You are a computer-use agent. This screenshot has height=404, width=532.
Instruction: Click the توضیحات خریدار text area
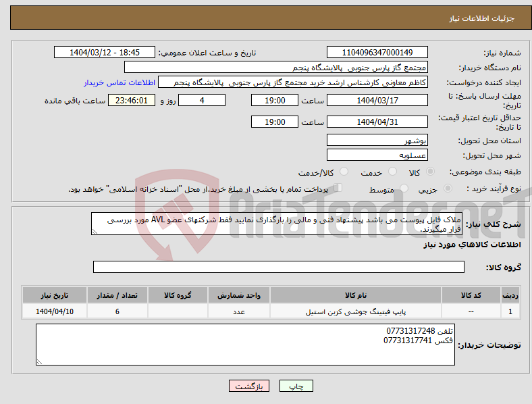point(245,345)
